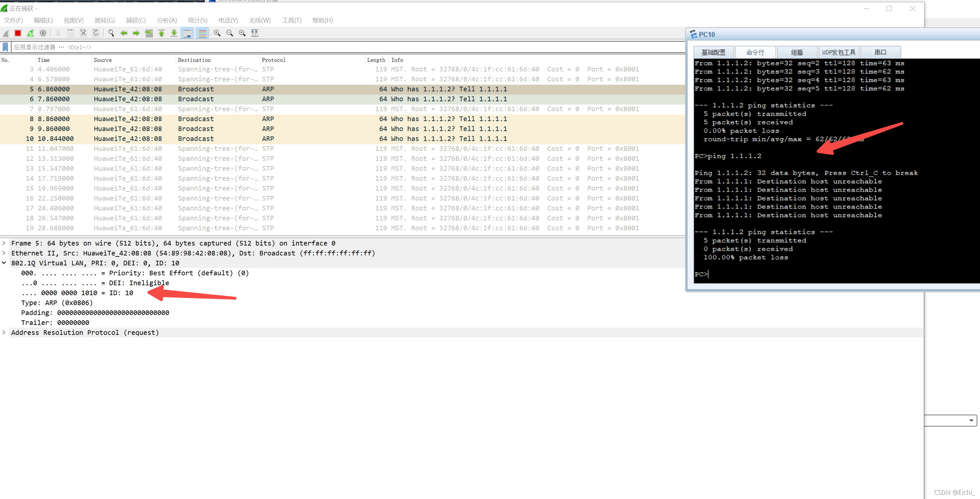The width and height of the screenshot is (980, 499).
Task: Select packet 6 at time 7.860000
Action: [343, 99]
